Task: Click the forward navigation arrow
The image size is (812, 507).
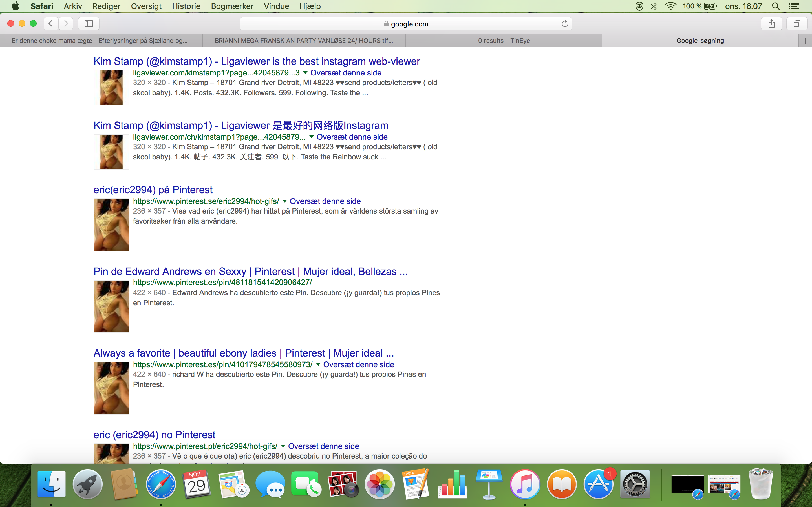Action: pos(66,23)
